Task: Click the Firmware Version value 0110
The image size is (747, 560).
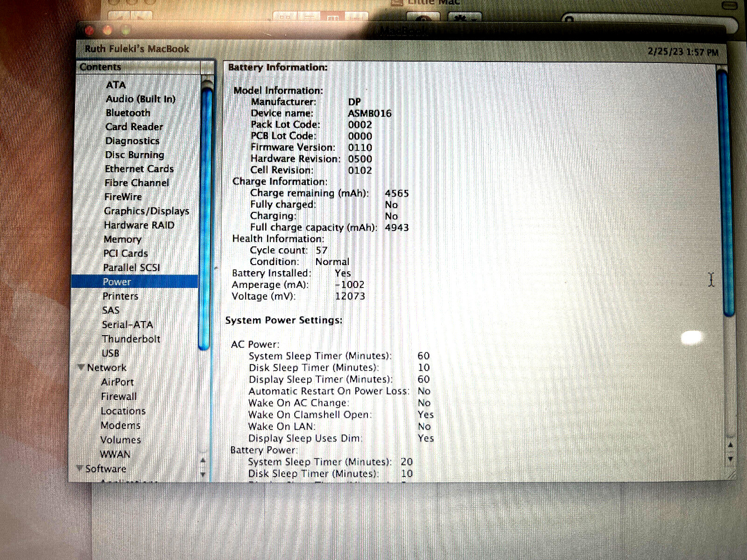Action: [x=360, y=147]
